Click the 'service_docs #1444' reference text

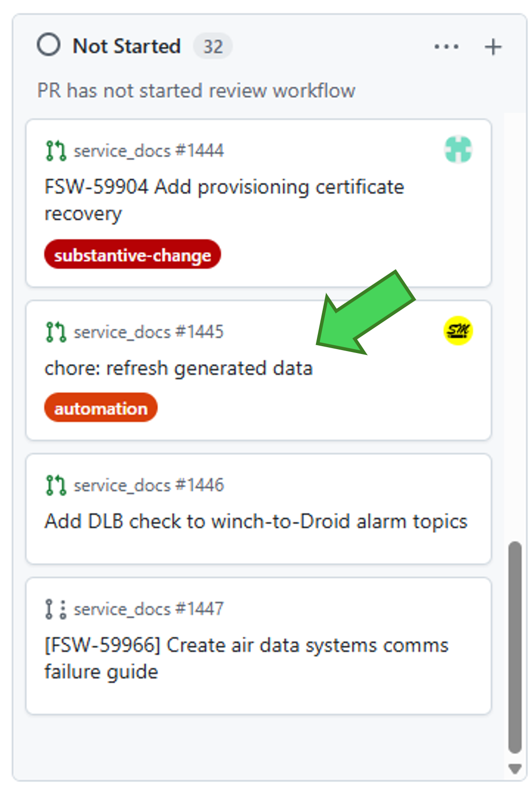[x=149, y=151]
